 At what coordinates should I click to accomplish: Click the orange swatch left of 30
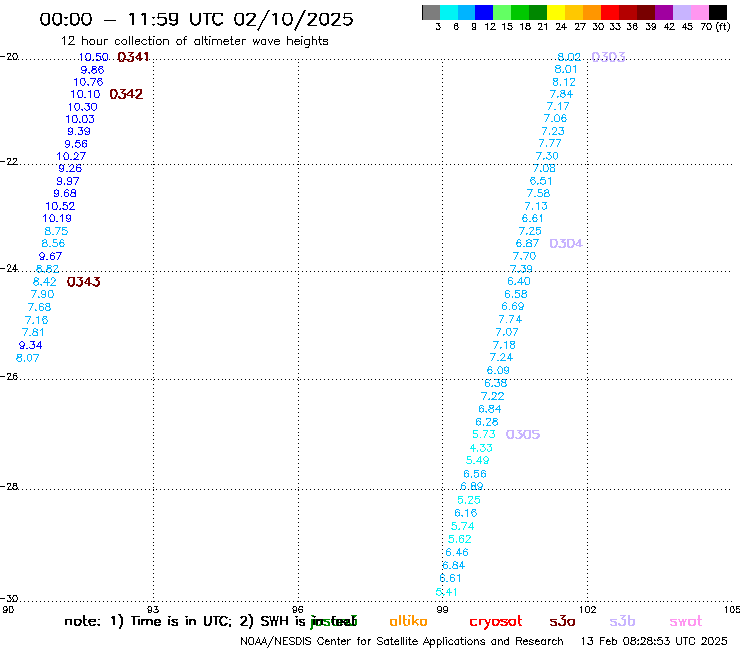592,12
